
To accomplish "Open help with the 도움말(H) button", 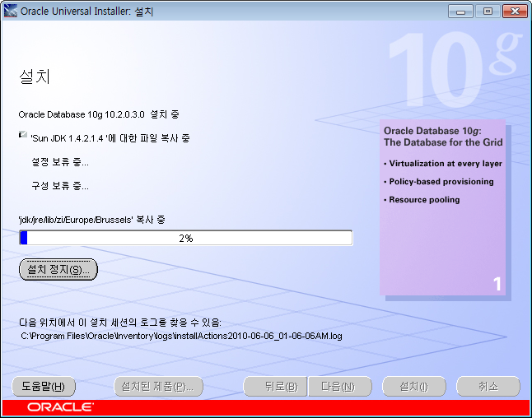I will (x=44, y=386).
